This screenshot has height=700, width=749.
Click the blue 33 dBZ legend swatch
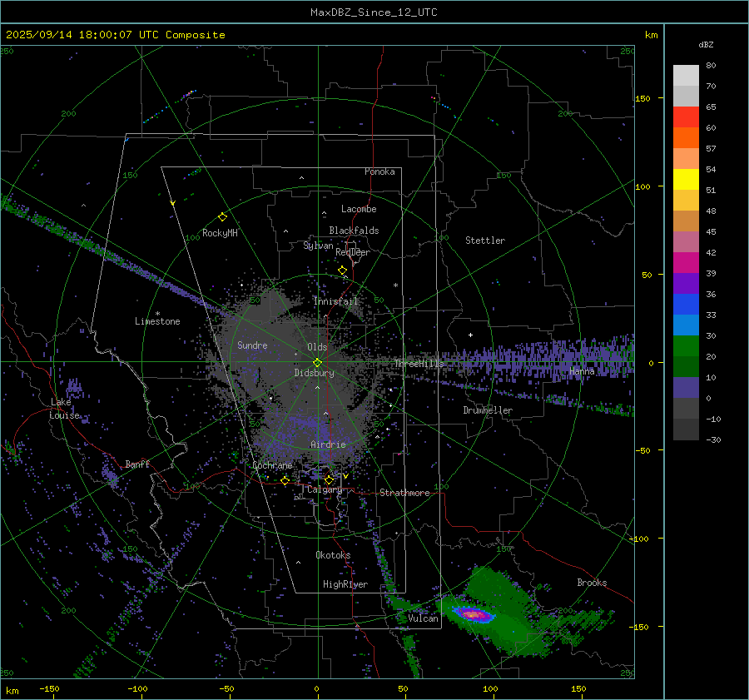pyautogui.click(x=686, y=305)
